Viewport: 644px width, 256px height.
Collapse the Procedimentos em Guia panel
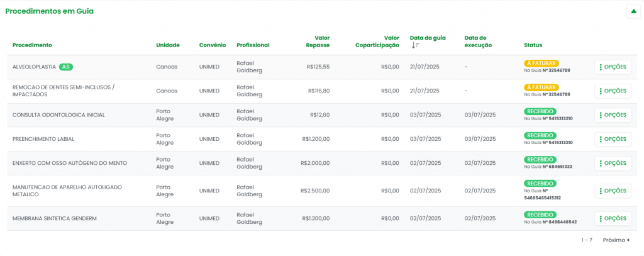pos(633,11)
